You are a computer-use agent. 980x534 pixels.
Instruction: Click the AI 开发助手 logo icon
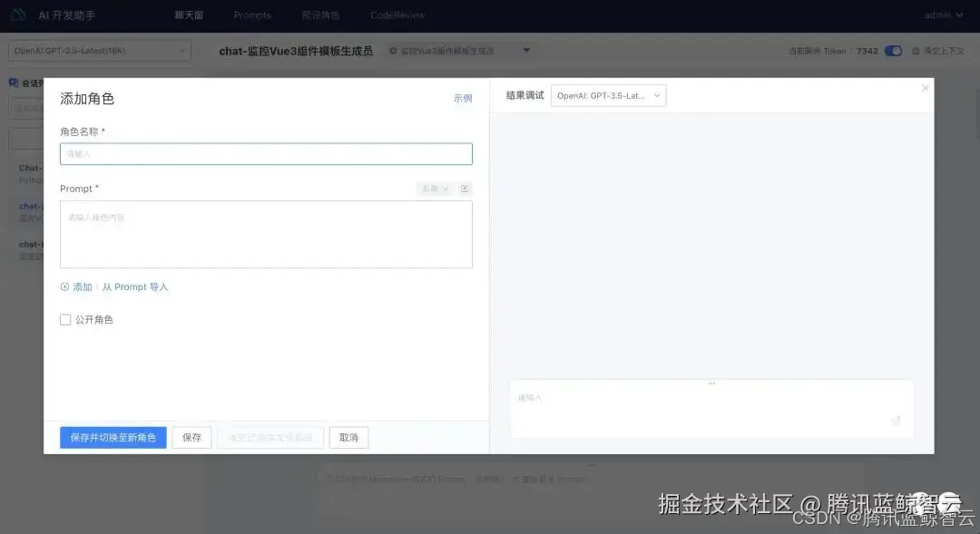tap(18, 15)
